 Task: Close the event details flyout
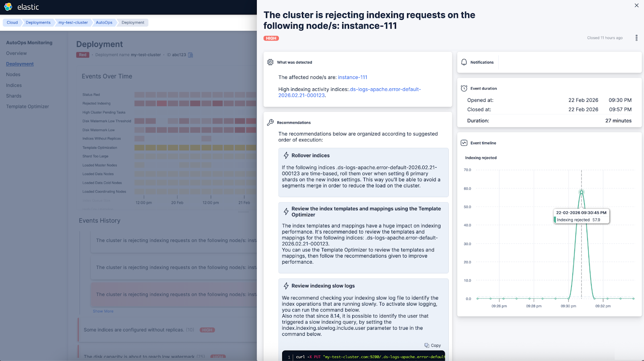(x=636, y=6)
